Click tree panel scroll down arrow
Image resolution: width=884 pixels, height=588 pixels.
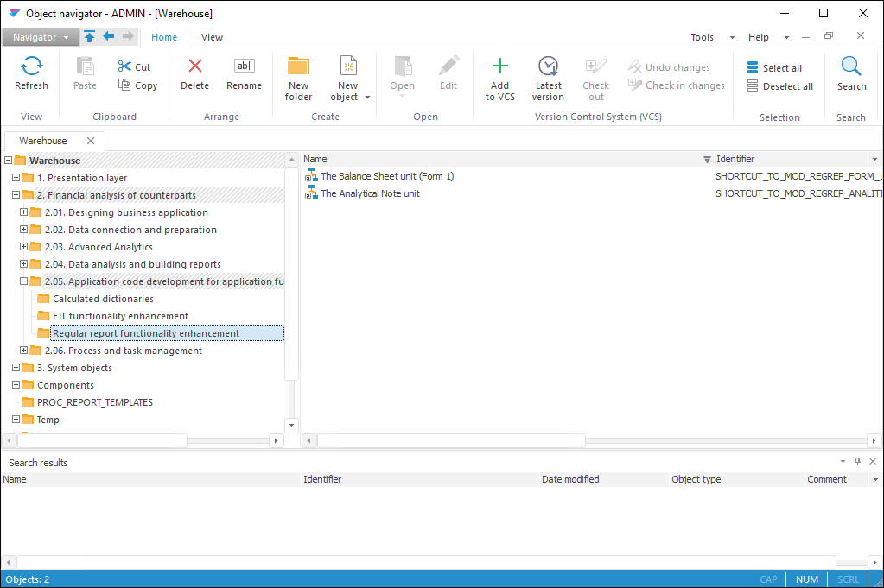tap(291, 425)
